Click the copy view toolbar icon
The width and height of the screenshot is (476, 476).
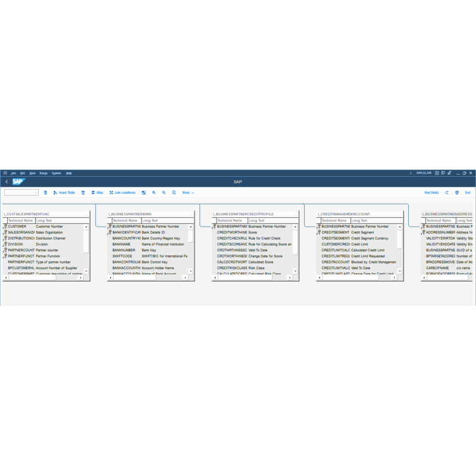click(x=175, y=192)
